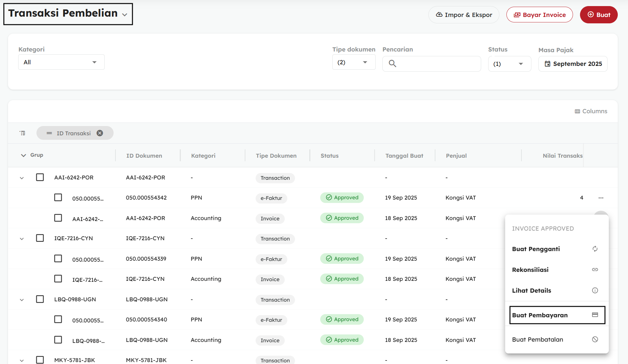The width and height of the screenshot is (628, 364).
Task: Open the Columns chooser
Action: point(591,111)
